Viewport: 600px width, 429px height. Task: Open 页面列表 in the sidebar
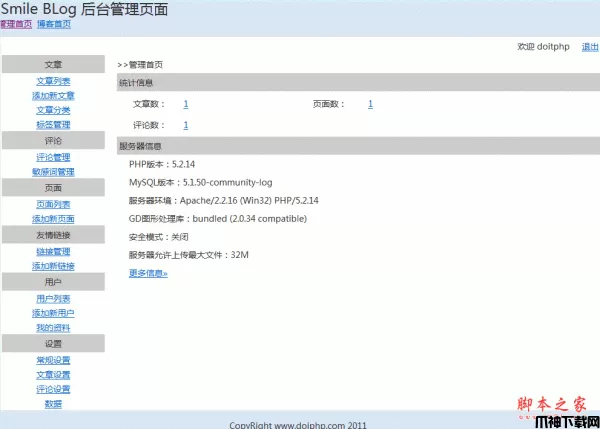coord(53,204)
